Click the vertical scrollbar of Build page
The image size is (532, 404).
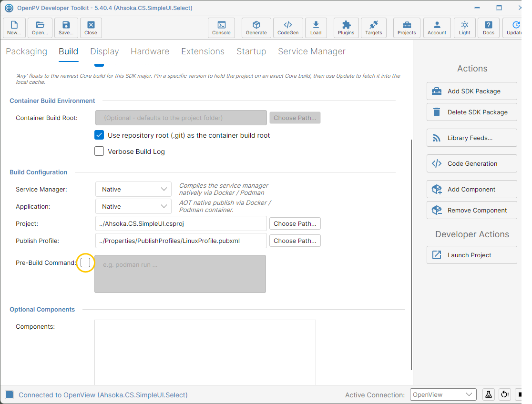[411, 254]
